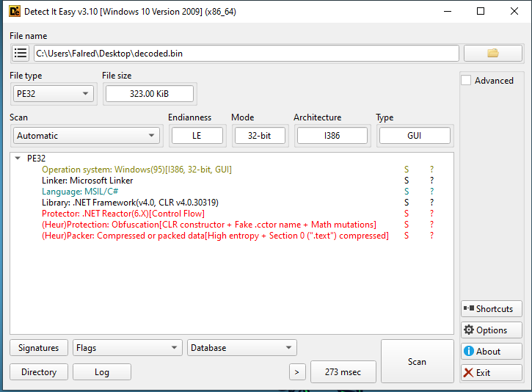Click the 'S' next to .NET Reactor protector
This screenshot has height=392, width=532.
(407, 214)
